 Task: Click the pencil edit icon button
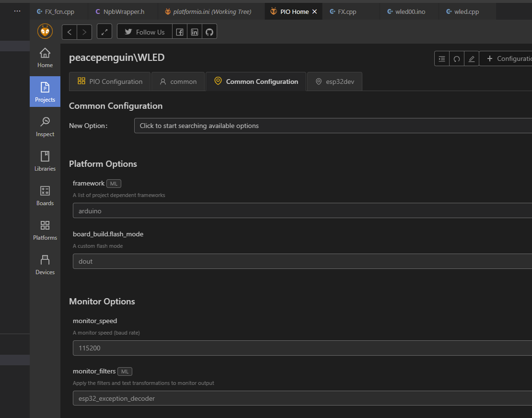point(471,58)
